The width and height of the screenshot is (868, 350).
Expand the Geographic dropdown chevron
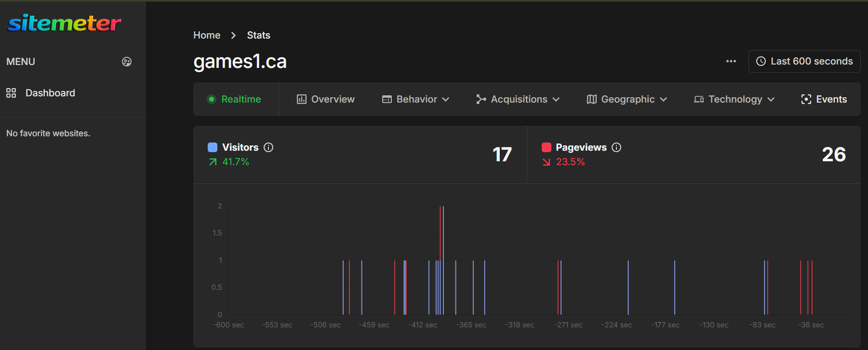click(x=664, y=99)
